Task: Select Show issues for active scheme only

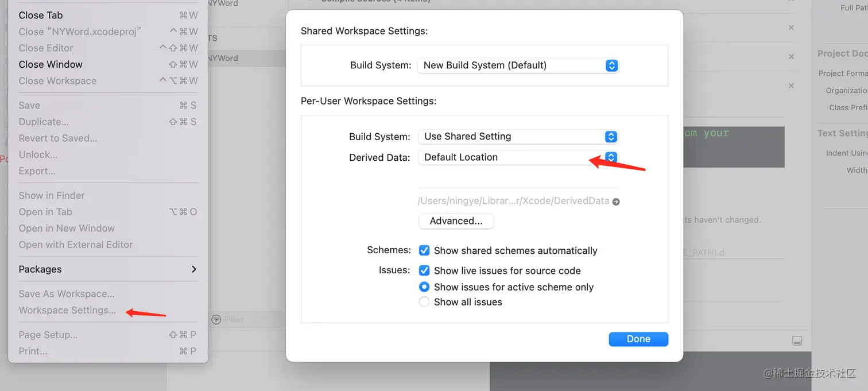Action: (424, 287)
